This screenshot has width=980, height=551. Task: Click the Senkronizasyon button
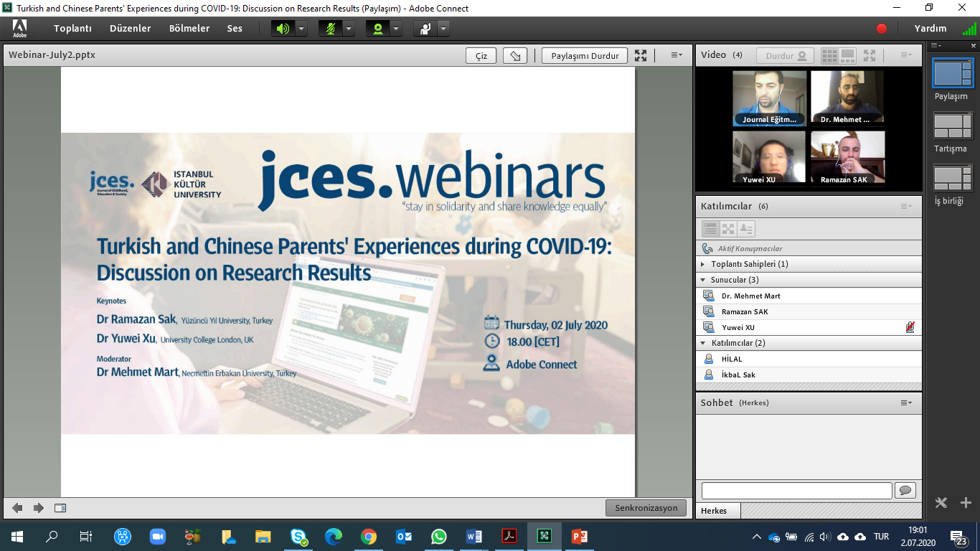point(646,508)
